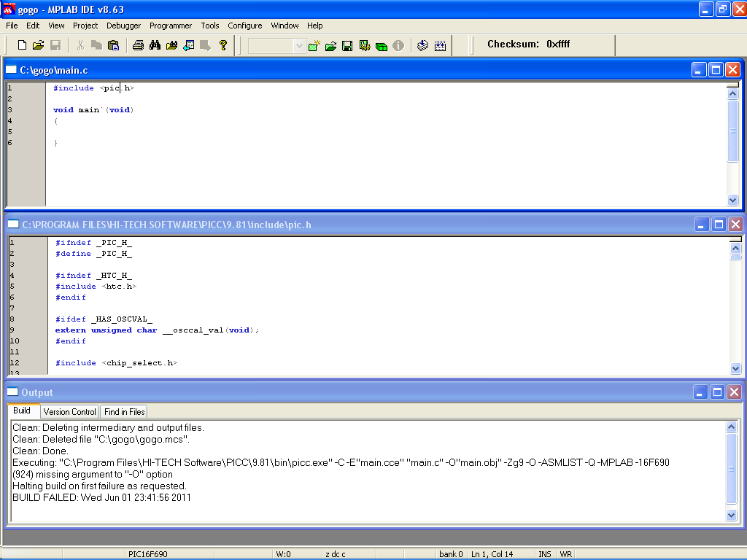Click scroll-down arrow in main.c window
This screenshot has height=560, width=747.
732,201
